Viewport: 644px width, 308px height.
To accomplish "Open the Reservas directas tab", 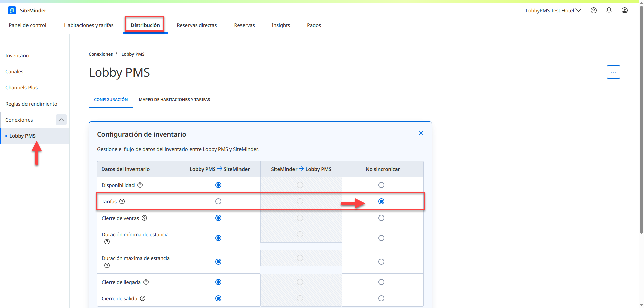I will pyautogui.click(x=197, y=25).
